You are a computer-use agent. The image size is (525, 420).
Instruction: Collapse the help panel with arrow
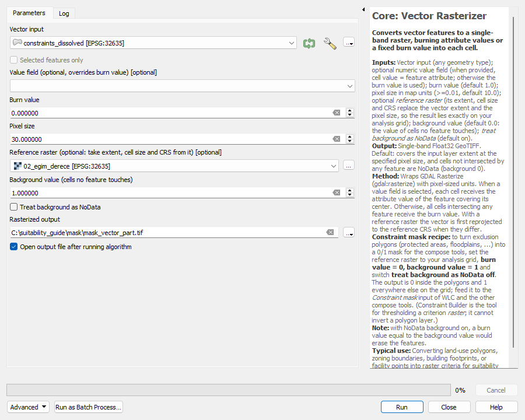(363, 10)
